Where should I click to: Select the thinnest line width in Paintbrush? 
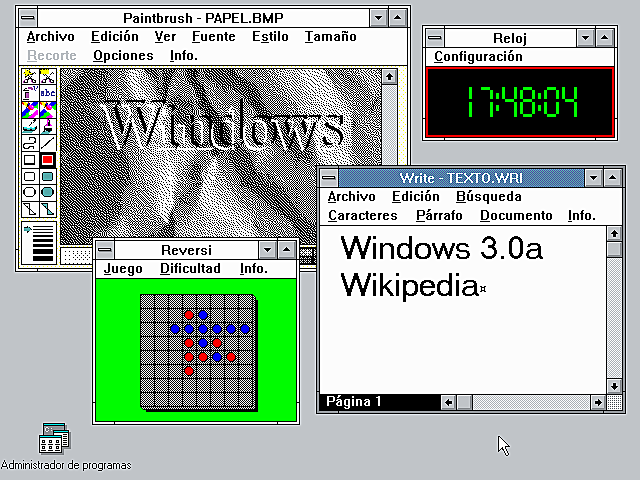pos(43,227)
